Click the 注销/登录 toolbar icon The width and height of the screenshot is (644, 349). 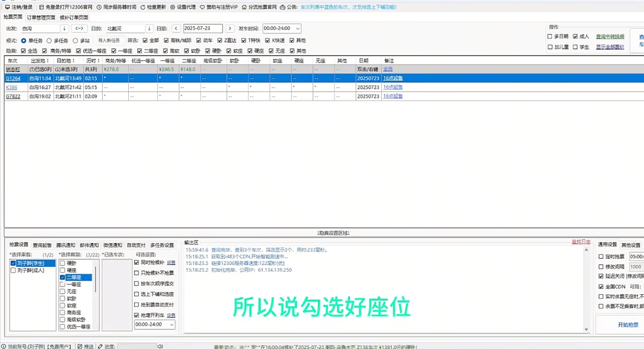pos(7,7)
